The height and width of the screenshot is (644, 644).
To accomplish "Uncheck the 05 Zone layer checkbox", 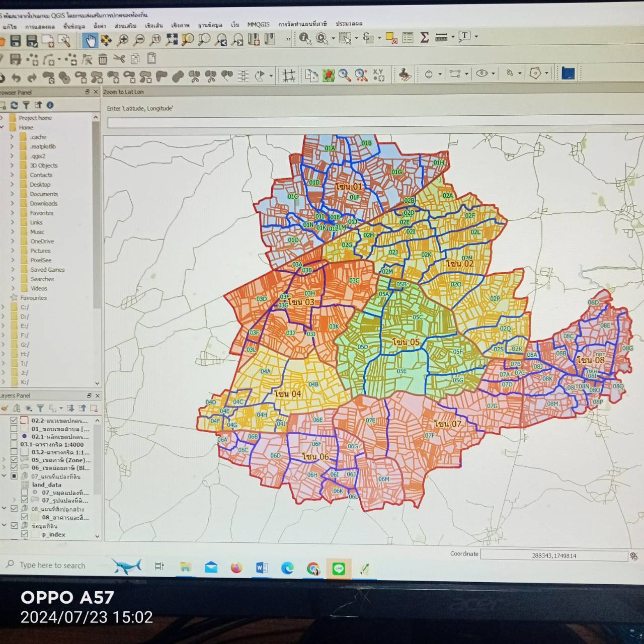I will click(14, 460).
